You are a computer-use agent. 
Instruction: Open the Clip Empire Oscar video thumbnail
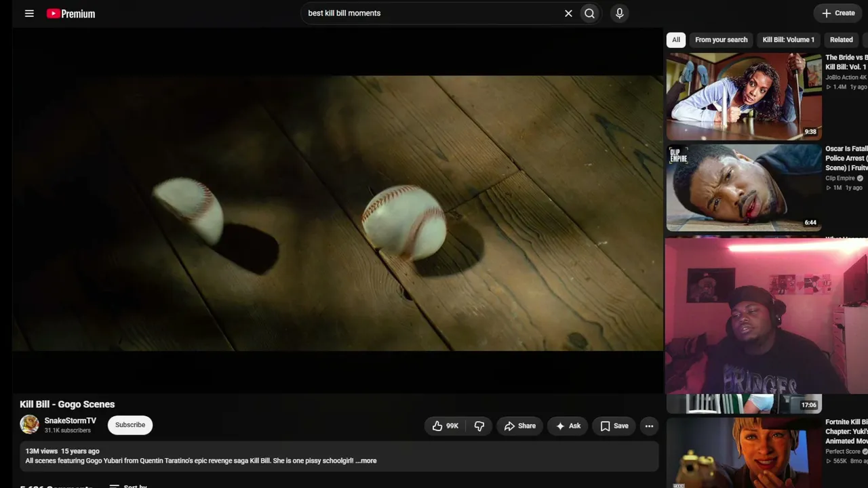point(744,187)
